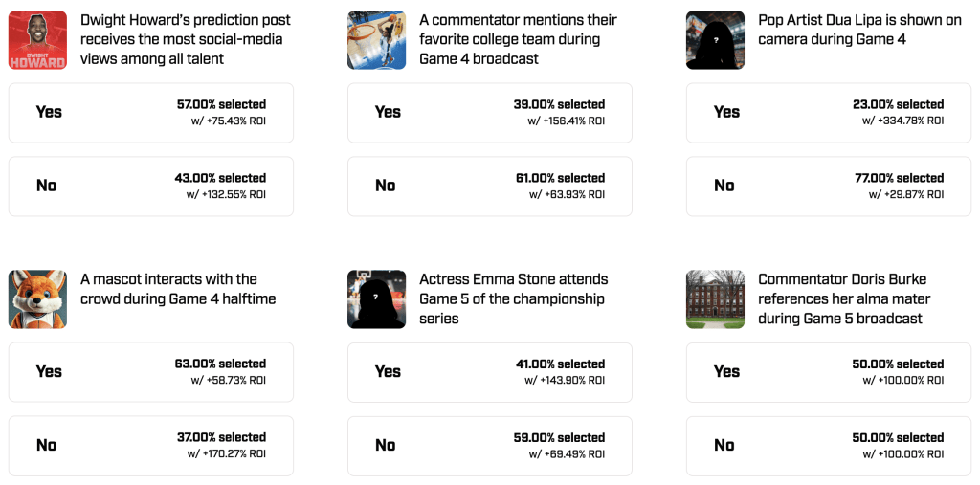
Task: Select Yes for mascot halftime interaction
Action: (x=150, y=372)
